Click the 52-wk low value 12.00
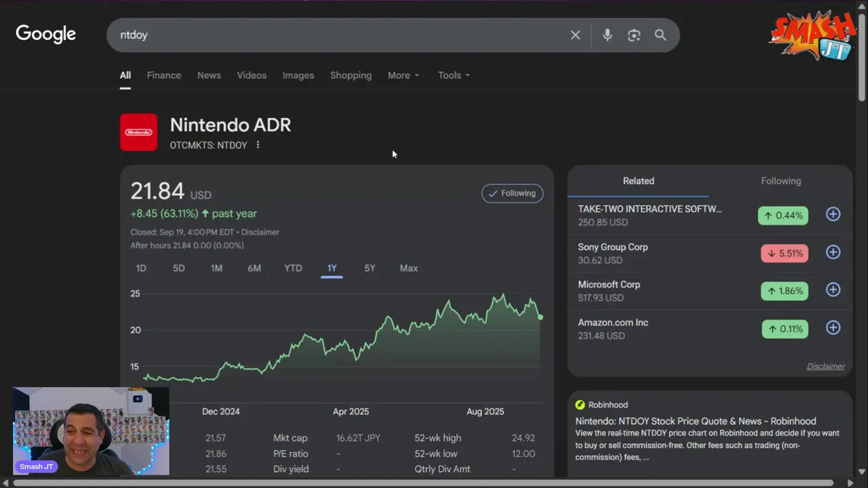The height and width of the screenshot is (488, 868). point(523,453)
